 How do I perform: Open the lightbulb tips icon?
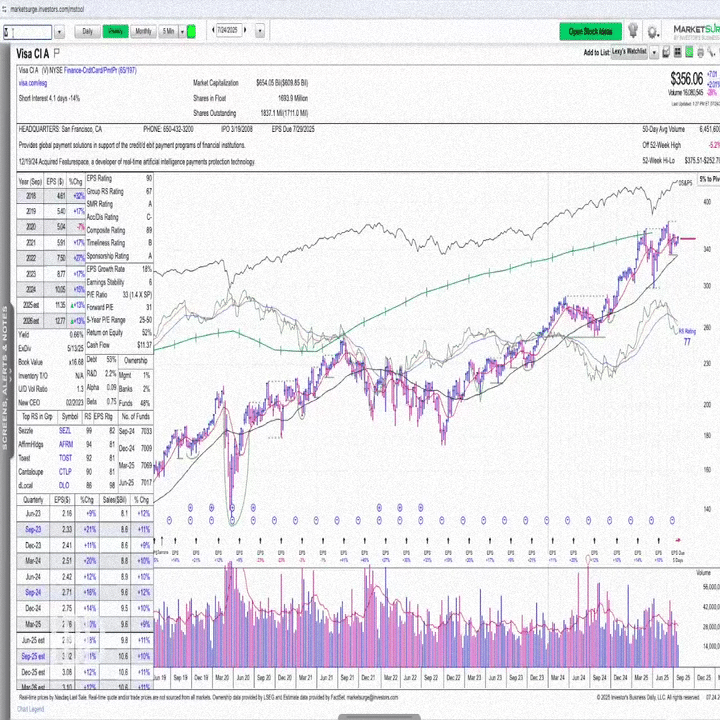coord(633,31)
